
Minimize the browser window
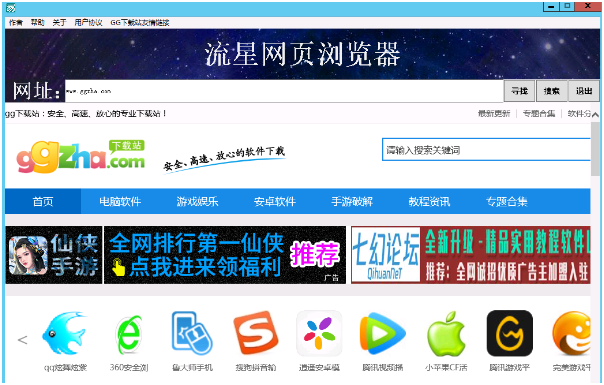pos(551,6)
